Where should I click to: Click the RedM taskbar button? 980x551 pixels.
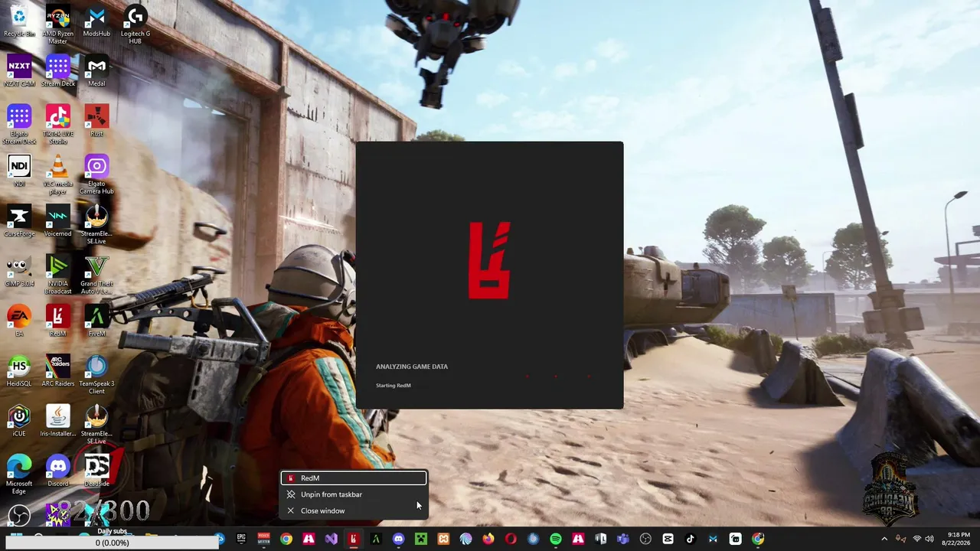pyautogui.click(x=353, y=539)
